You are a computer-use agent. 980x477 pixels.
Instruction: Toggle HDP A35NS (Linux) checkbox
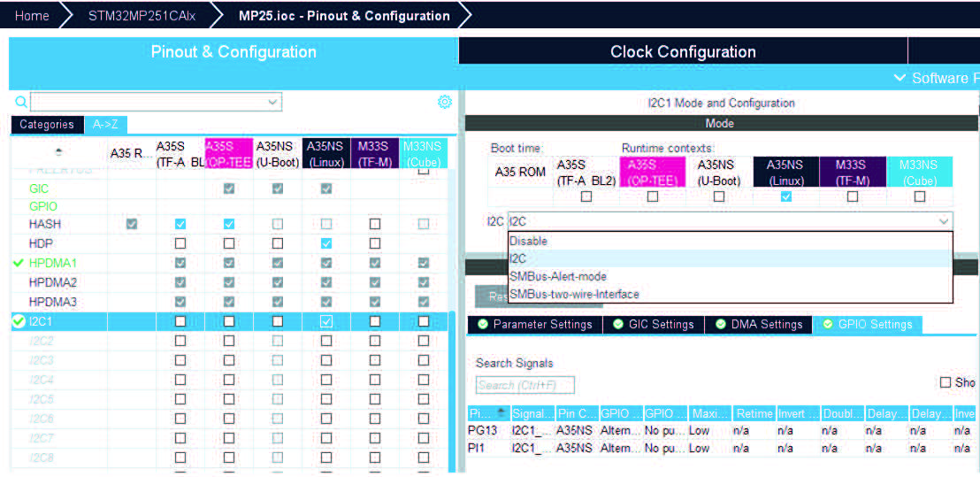(x=326, y=243)
